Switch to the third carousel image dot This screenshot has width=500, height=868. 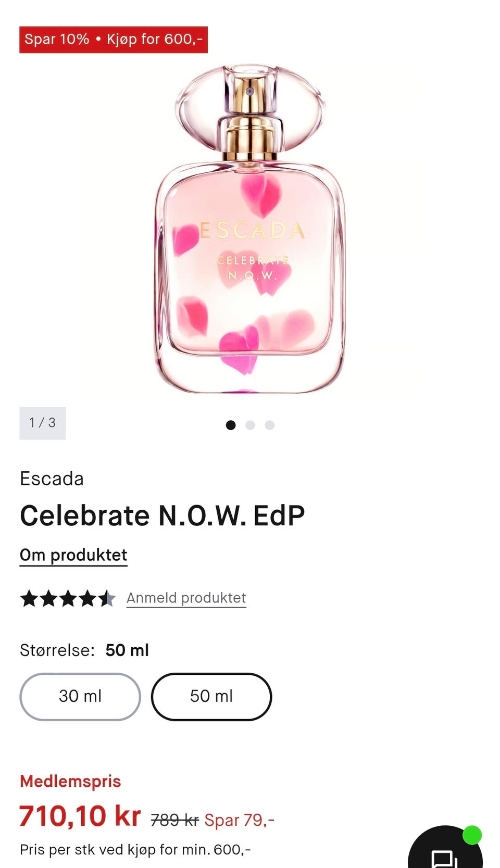pyautogui.click(x=269, y=425)
